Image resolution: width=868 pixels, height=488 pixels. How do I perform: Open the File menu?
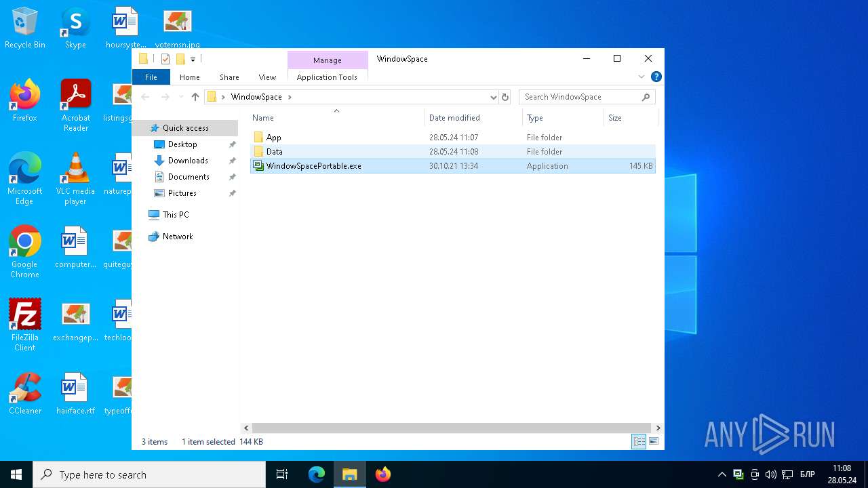coord(151,77)
